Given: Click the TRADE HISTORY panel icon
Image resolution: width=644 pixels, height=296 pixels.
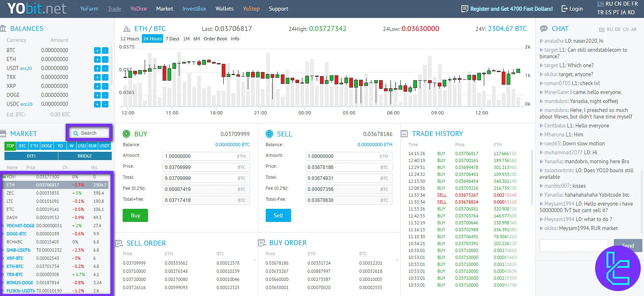Looking at the screenshot, I should click(x=404, y=134).
